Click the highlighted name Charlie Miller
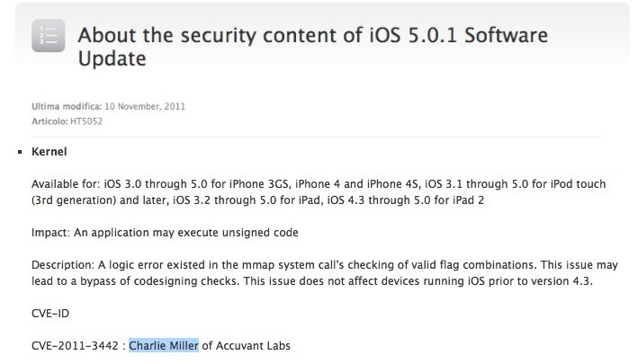638x364 pixels. click(163, 347)
